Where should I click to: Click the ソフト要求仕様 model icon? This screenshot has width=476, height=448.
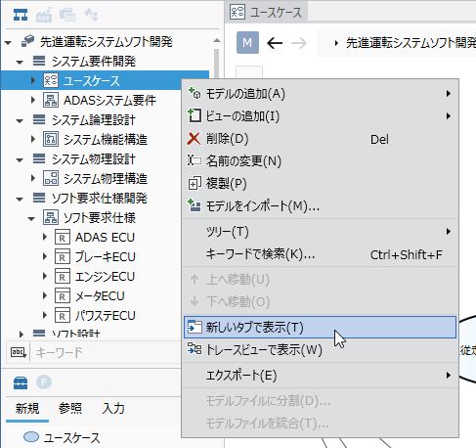(51, 217)
